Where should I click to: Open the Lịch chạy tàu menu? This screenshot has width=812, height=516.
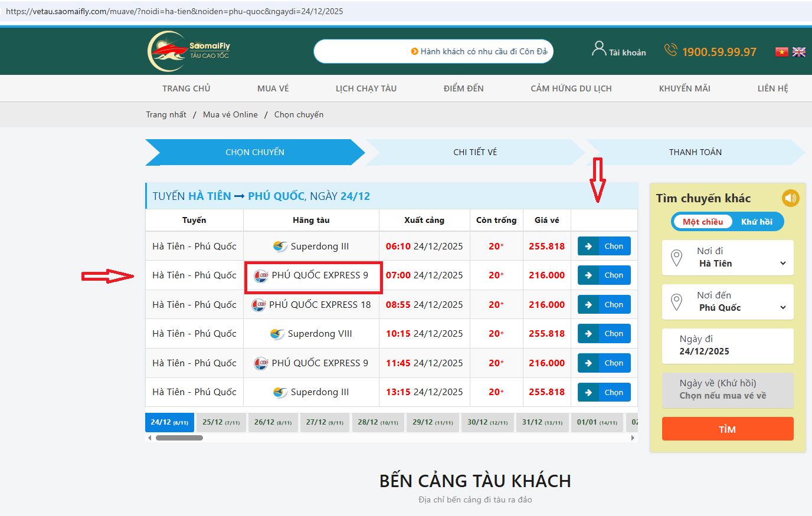(x=366, y=88)
